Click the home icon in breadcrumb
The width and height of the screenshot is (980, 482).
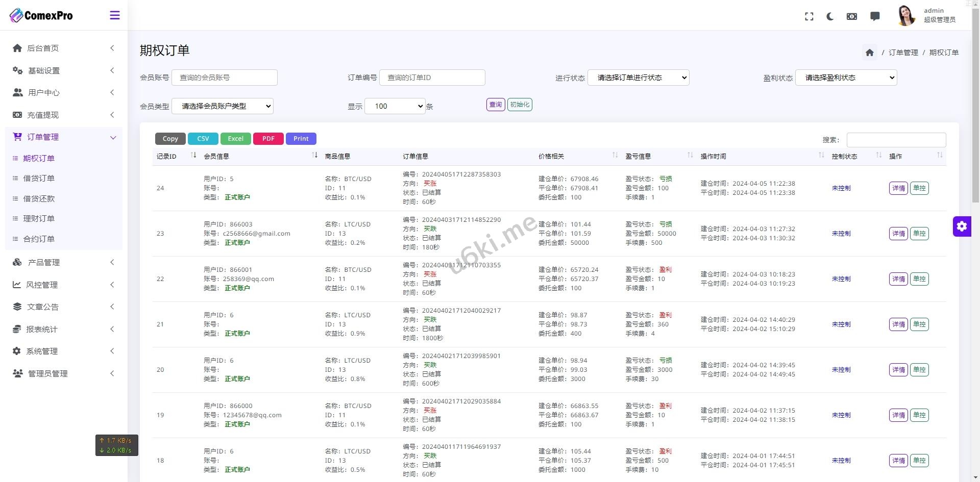tap(870, 53)
